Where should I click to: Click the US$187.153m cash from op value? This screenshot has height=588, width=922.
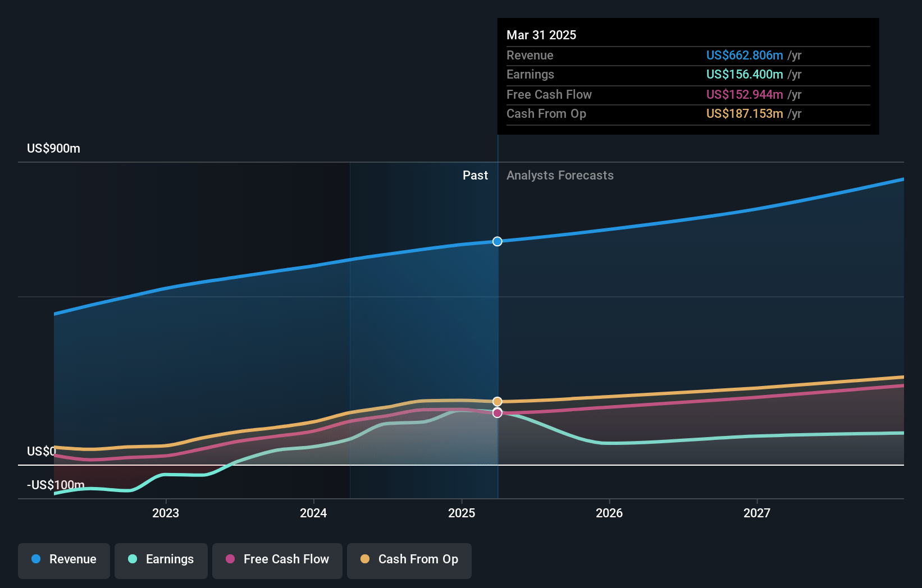pyautogui.click(x=745, y=114)
